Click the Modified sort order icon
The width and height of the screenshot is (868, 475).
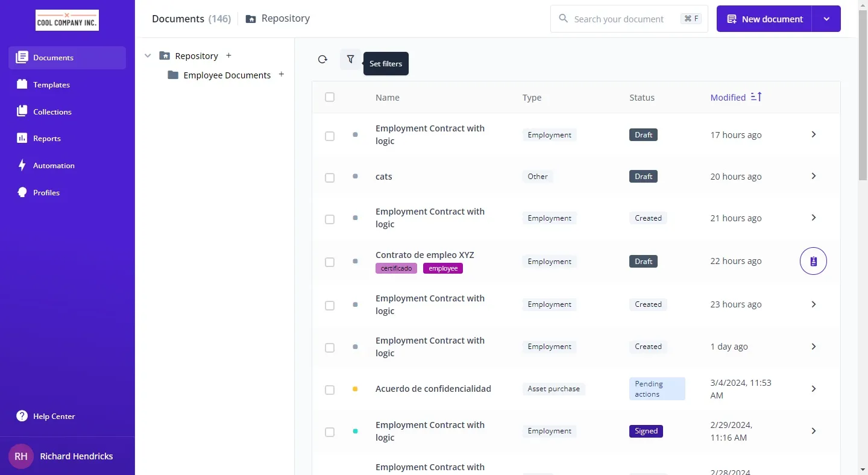point(756,97)
